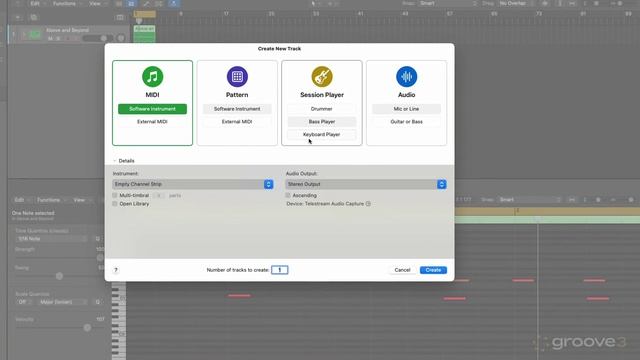640x360 pixels.
Task: Enable the Open Library checkbox
Action: click(x=115, y=204)
